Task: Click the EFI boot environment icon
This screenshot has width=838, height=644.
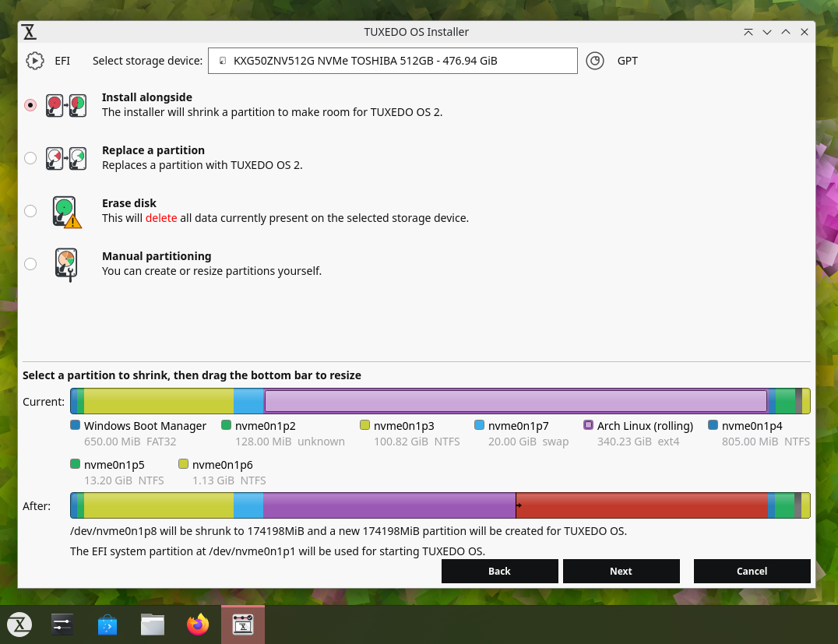Action: point(35,61)
